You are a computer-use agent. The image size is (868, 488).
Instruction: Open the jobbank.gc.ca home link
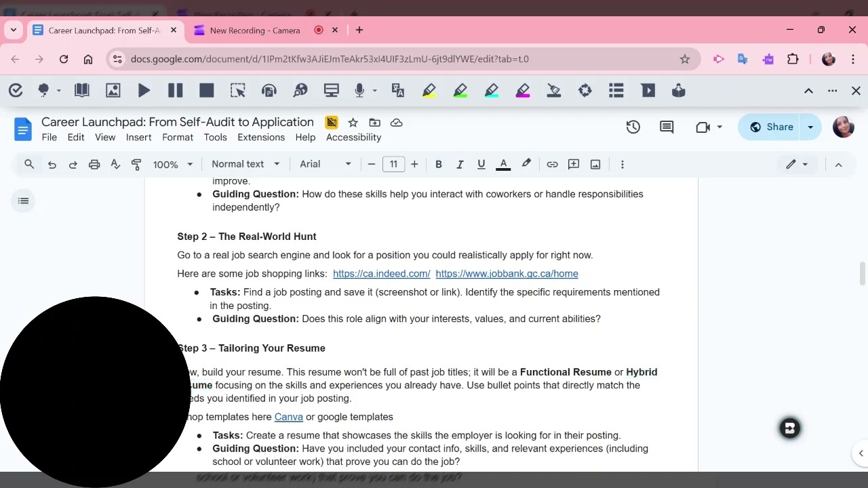(x=507, y=274)
